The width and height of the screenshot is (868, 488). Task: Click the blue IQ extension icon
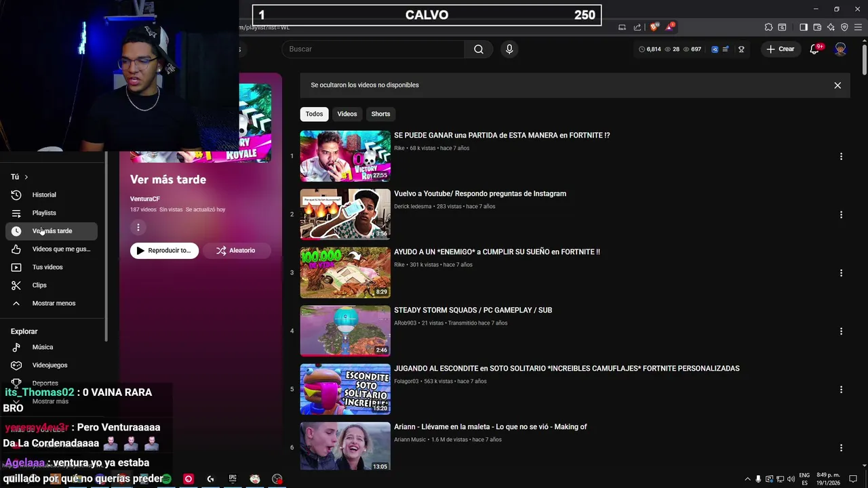click(715, 49)
